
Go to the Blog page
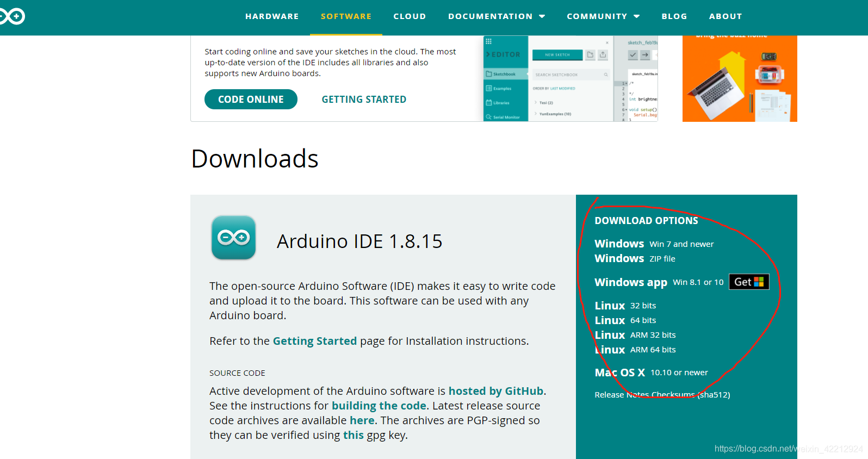click(x=674, y=16)
